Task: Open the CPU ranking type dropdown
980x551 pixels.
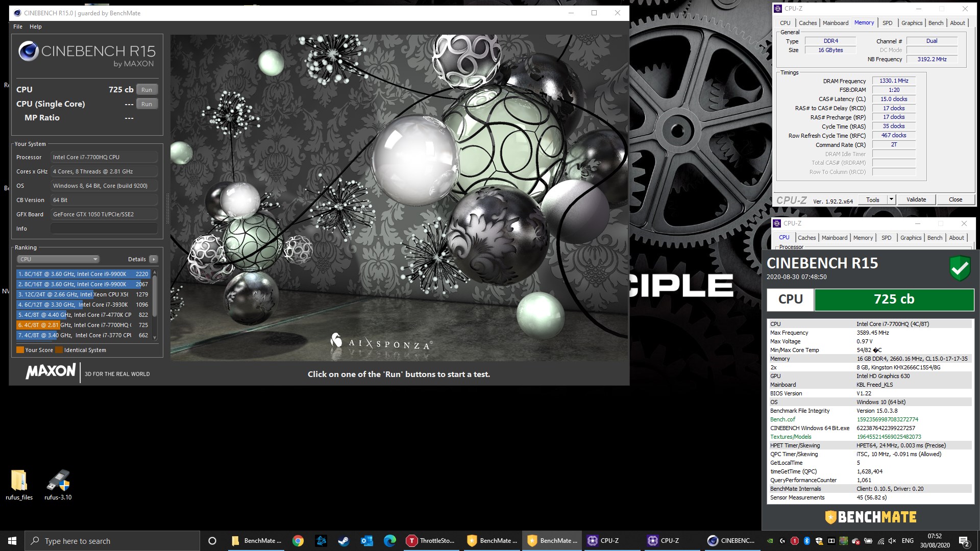Action: point(58,259)
